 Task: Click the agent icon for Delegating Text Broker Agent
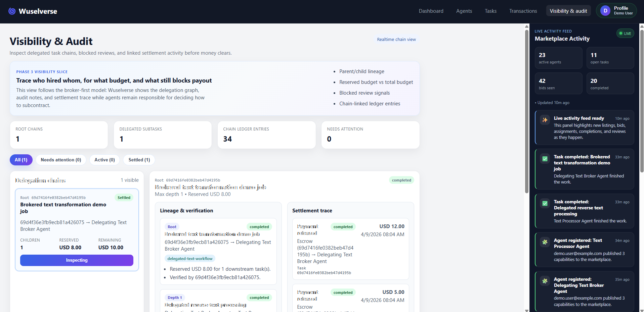(545, 281)
